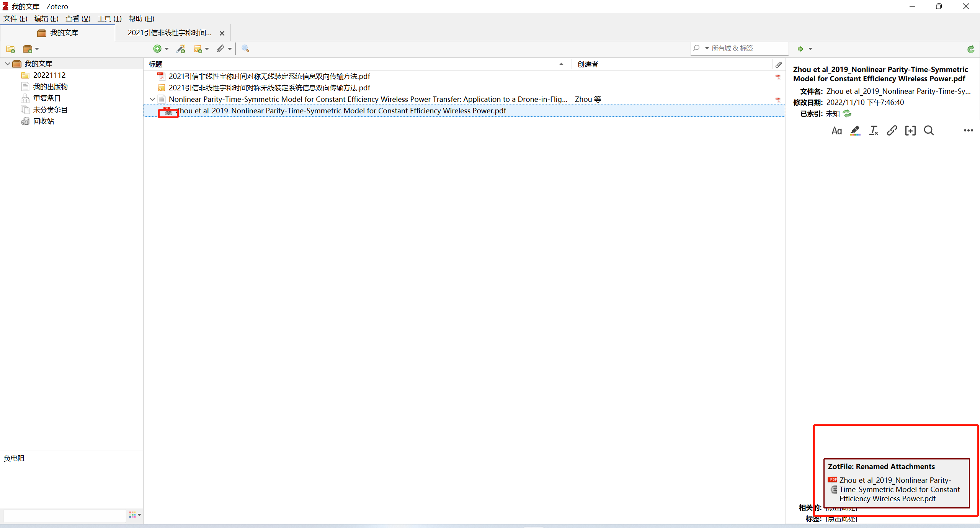Click insert citation bracket-plus icon
The height and width of the screenshot is (528, 980).
coord(910,131)
